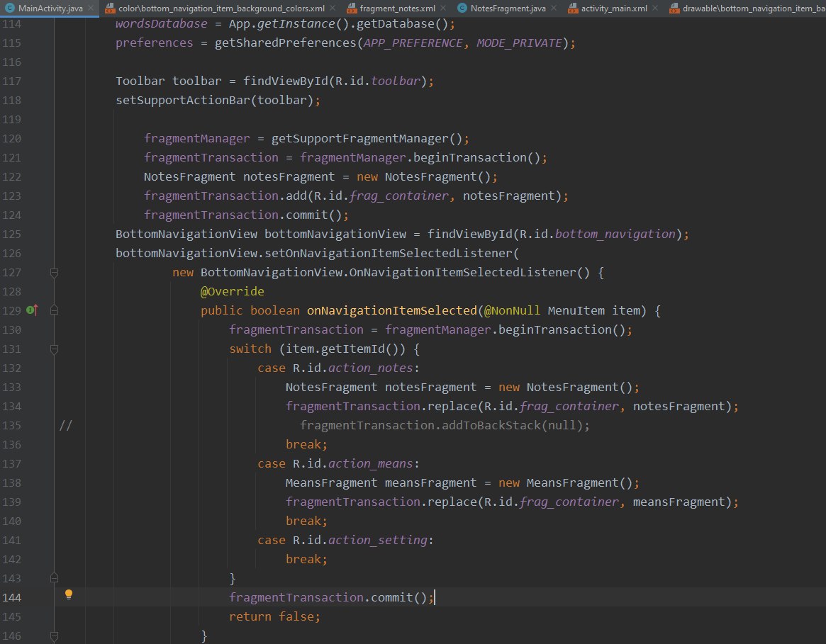
Task: Close the fragment_notes.xml tab
Action: pos(443,8)
